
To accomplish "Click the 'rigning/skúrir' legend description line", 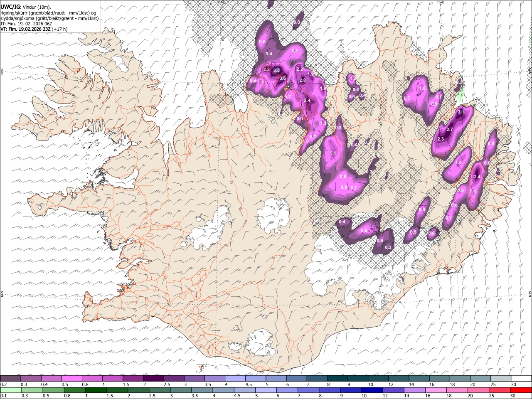I will click(48, 12).
